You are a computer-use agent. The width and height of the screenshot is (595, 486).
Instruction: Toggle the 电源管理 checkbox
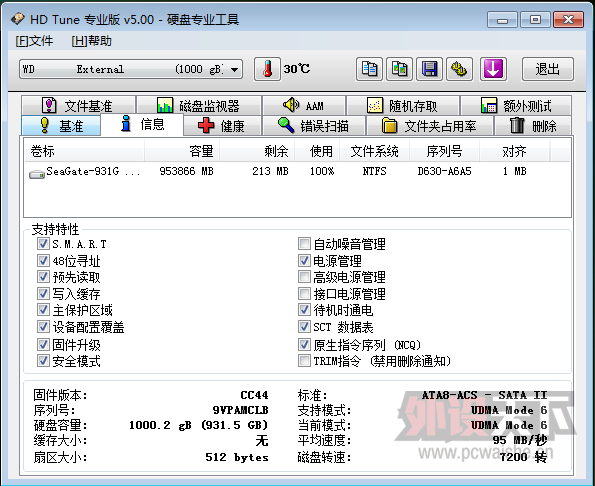pos(304,261)
